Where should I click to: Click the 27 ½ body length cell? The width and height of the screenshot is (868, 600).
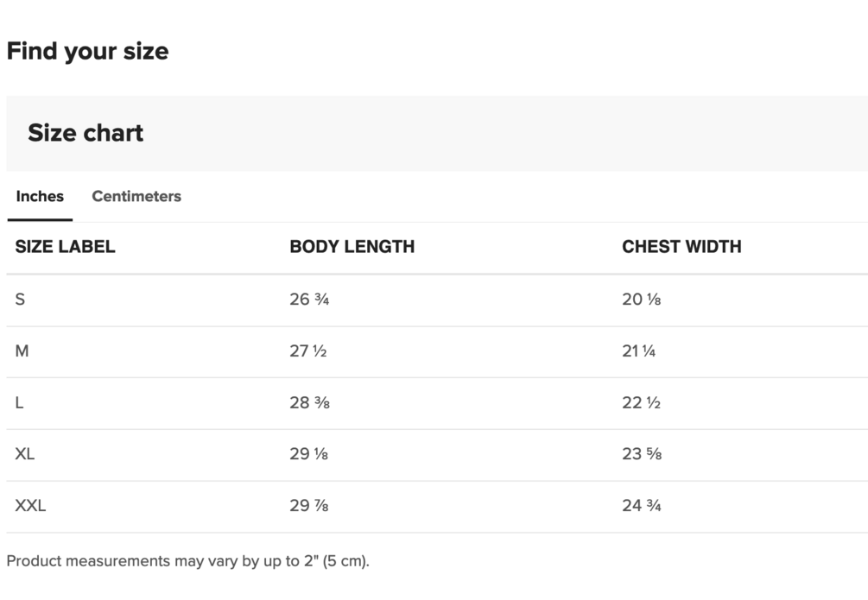[x=307, y=351]
